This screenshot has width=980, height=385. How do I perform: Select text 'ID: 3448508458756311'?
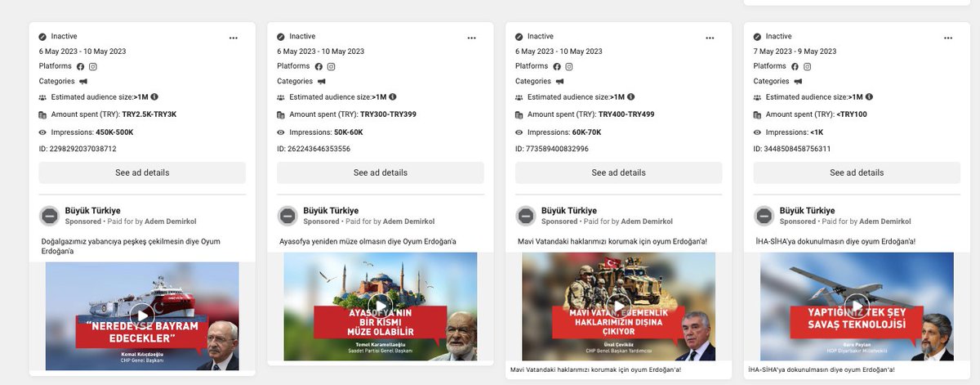[x=792, y=149]
